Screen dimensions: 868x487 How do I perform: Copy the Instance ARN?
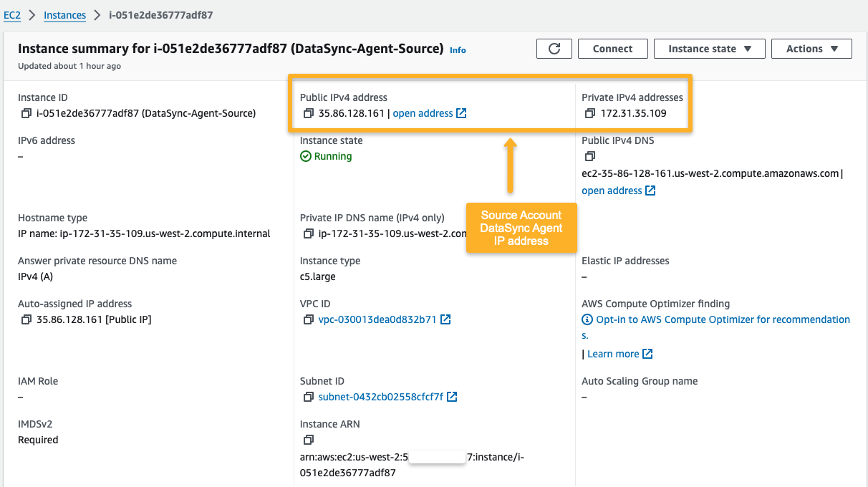tap(309, 440)
